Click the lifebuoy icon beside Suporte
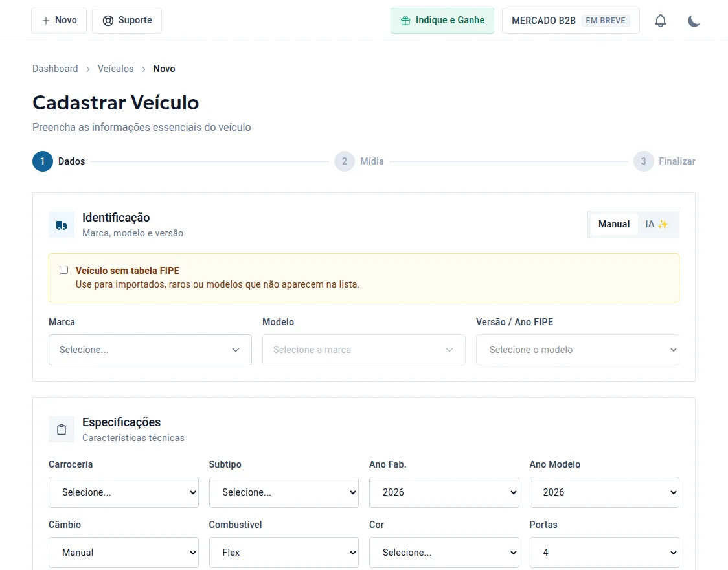 (108, 21)
